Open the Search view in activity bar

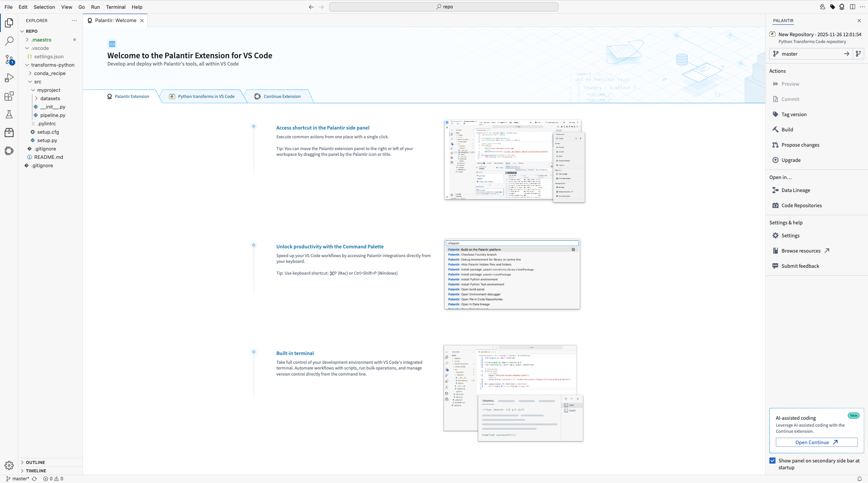9,41
